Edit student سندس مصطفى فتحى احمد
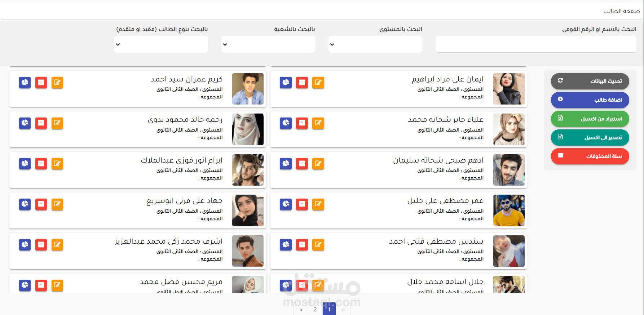The image size is (644, 315). 318,245
